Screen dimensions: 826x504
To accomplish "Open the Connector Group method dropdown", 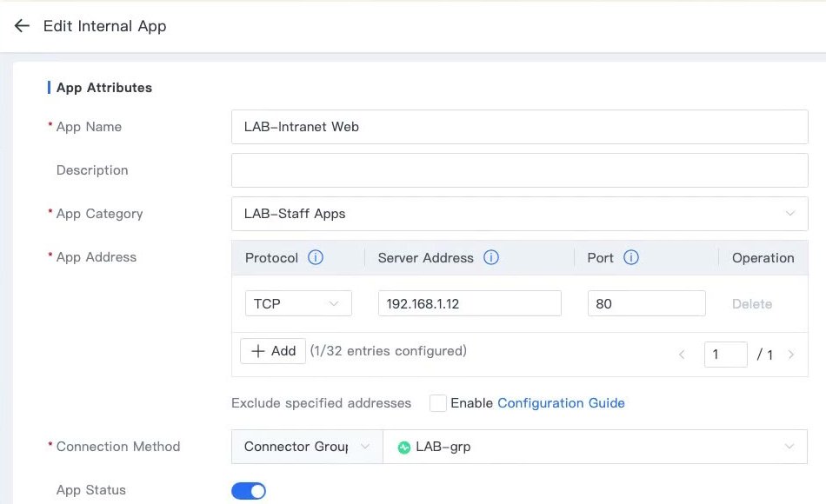I will (x=307, y=447).
